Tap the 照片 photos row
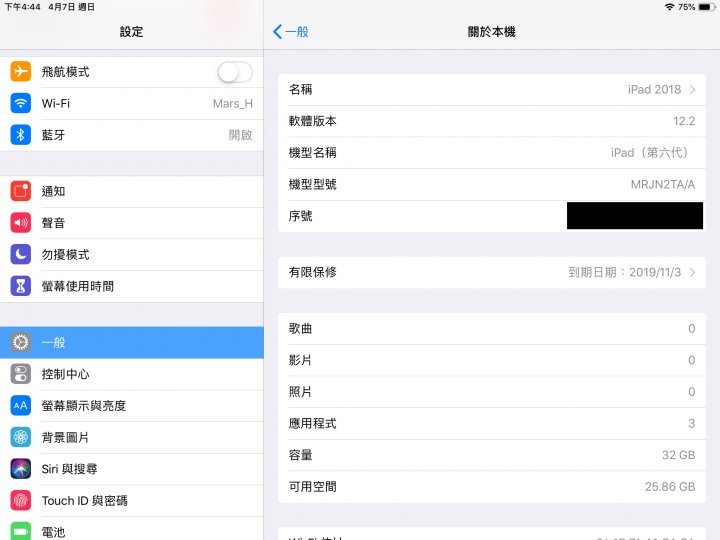Screen dimensions: 720x540 coord(492,392)
